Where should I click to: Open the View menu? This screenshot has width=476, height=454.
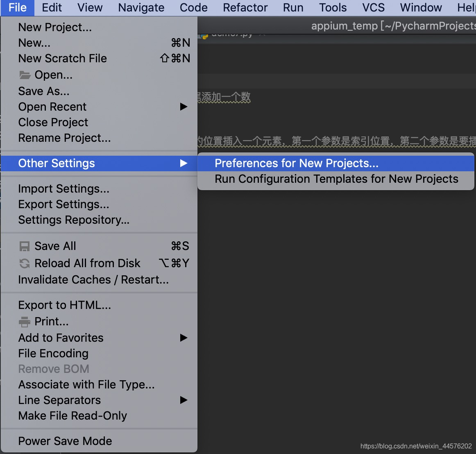[x=90, y=8]
